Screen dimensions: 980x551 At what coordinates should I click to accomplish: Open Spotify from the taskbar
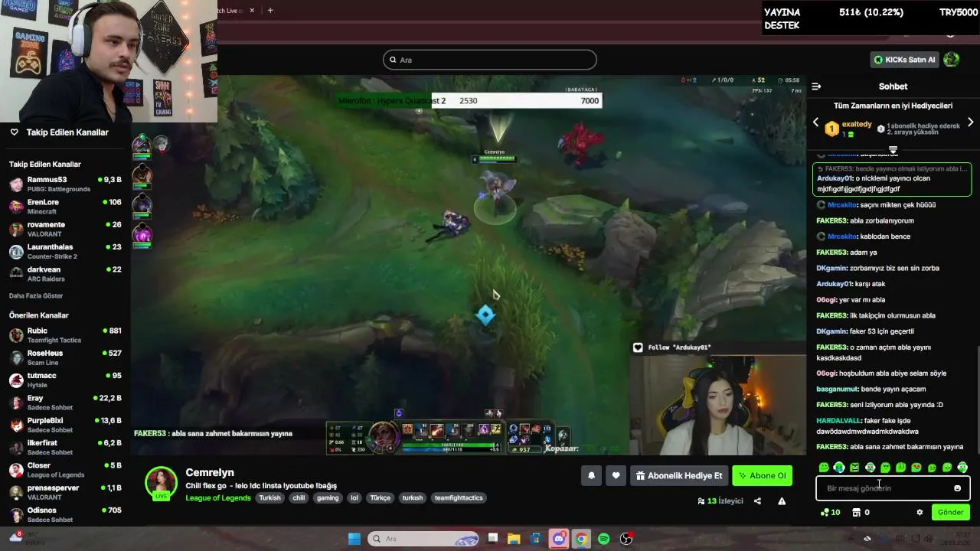click(x=603, y=539)
